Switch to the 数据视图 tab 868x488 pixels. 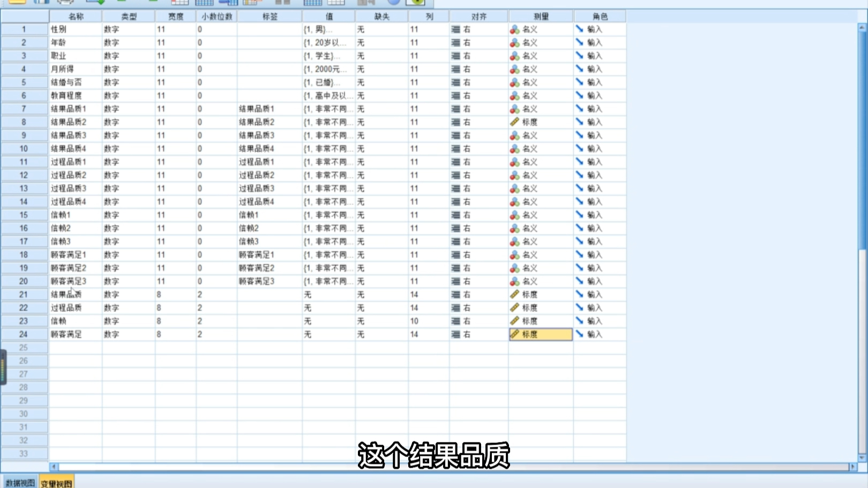[x=20, y=483]
